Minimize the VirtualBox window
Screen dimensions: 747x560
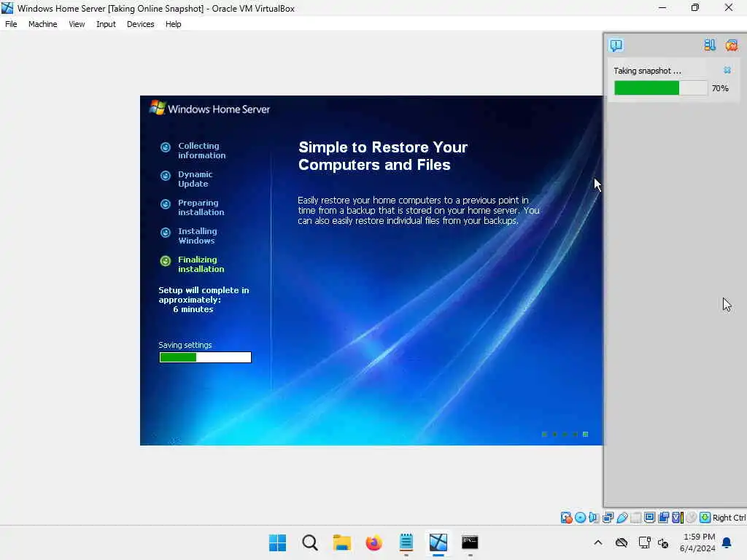662,7
